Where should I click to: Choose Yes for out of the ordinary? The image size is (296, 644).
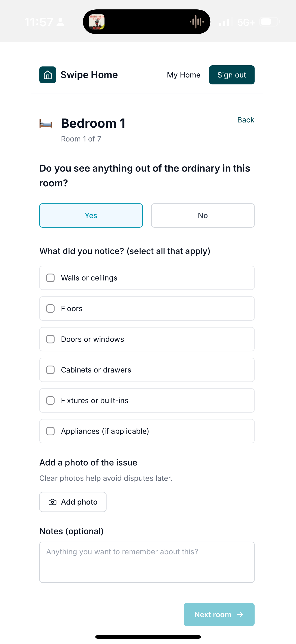pos(91,216)
